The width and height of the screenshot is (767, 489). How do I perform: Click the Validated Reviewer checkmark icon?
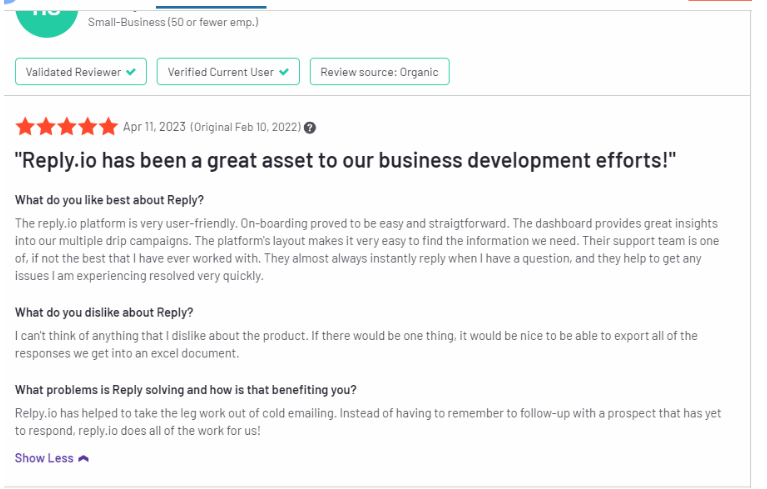click(131, 72)
